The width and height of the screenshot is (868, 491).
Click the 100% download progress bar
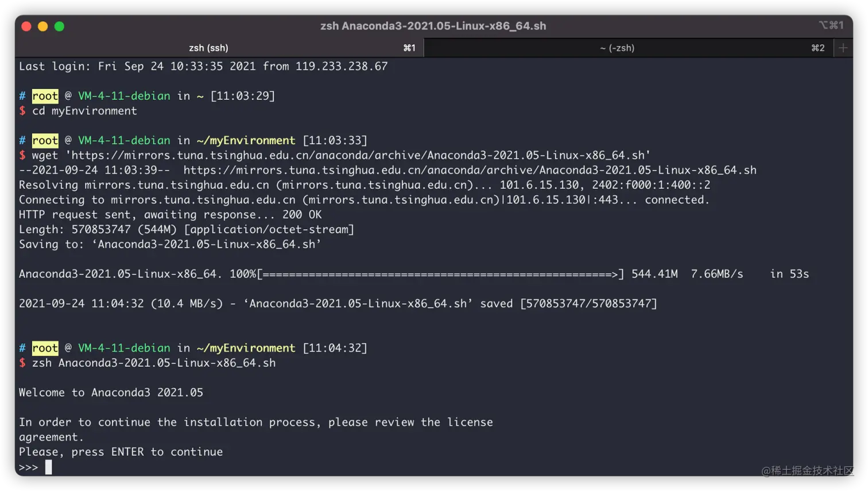[x=440, y=274]
